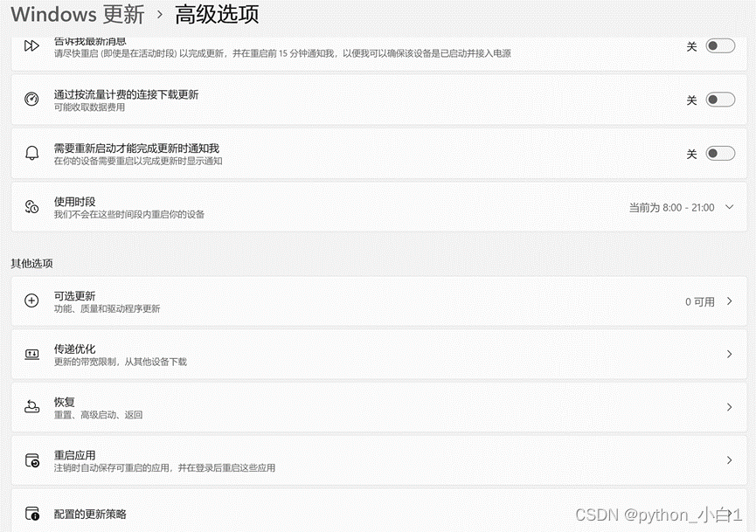Open the 可选更新 title
Viewport: 756px width, 532px height.
(x=75, y=296)
